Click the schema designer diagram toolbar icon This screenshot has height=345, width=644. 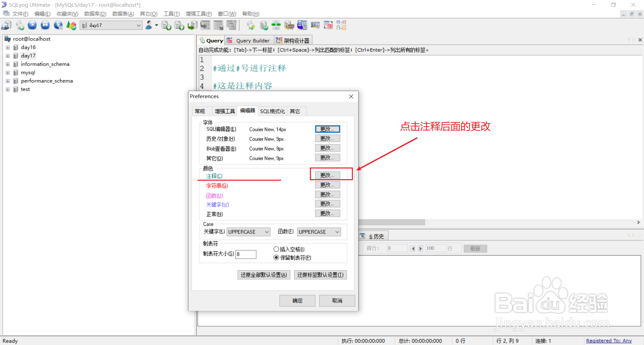tap(341, 25)
